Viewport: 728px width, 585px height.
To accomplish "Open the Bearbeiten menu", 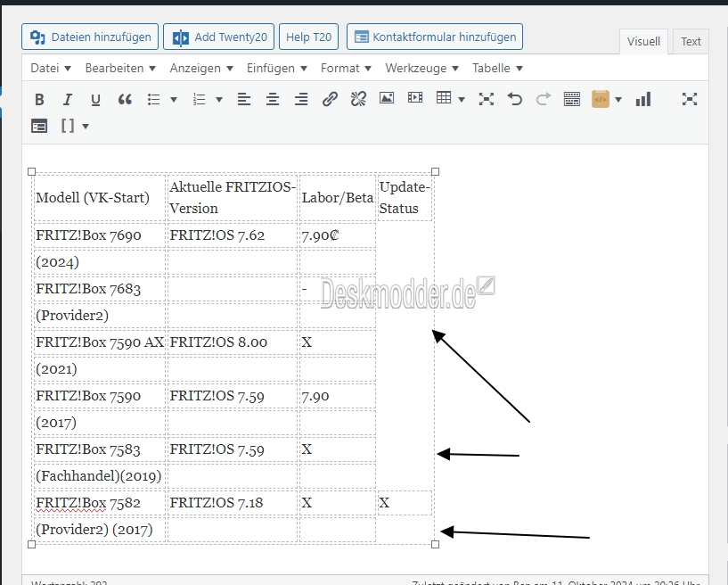I will point(120,69).
